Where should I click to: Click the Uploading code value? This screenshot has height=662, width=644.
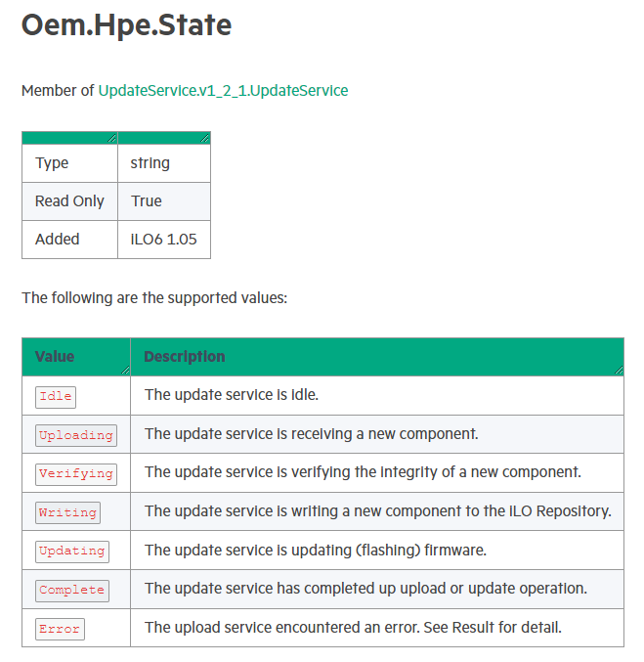pyautogui.click(x=75, y=435)
